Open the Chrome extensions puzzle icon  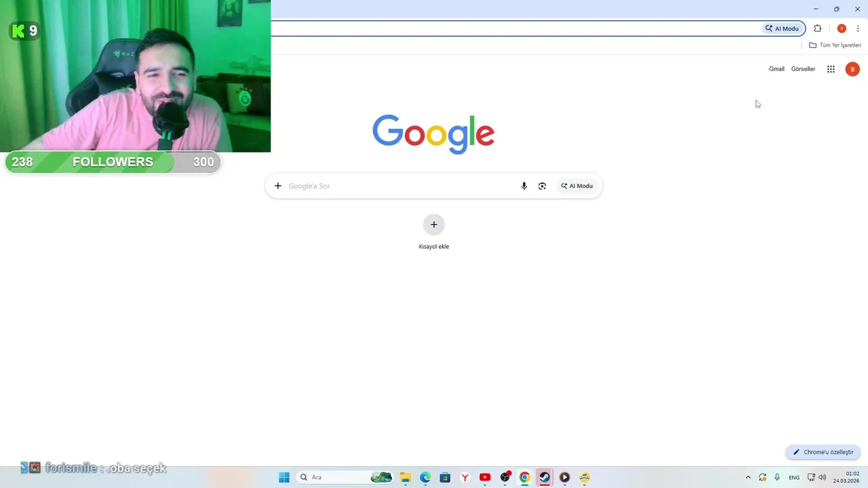coord(817,28)
